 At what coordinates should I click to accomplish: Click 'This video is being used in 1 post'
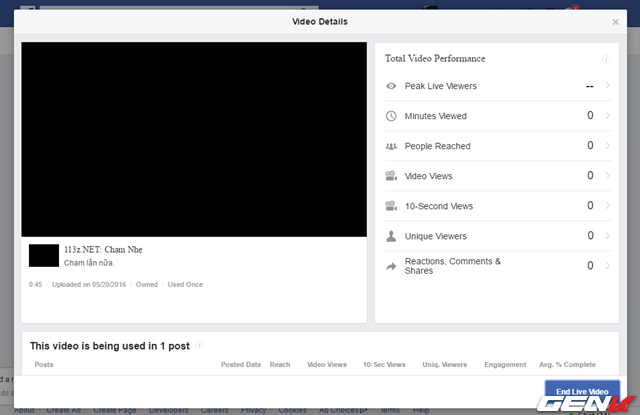pyautogui.click(x=110, y=346)
